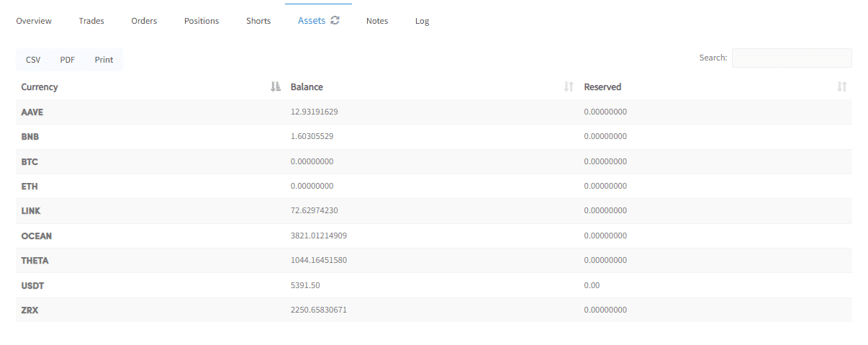Go to the Orders tab
Viewport: 868px width, 345px height.
click(x=144, y=21)
